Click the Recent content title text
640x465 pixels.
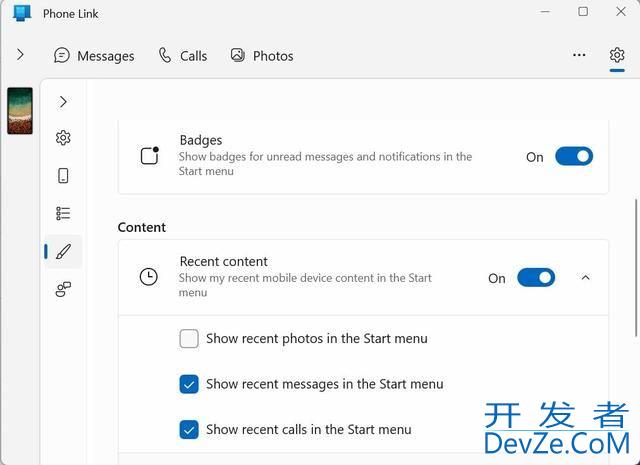224,261
